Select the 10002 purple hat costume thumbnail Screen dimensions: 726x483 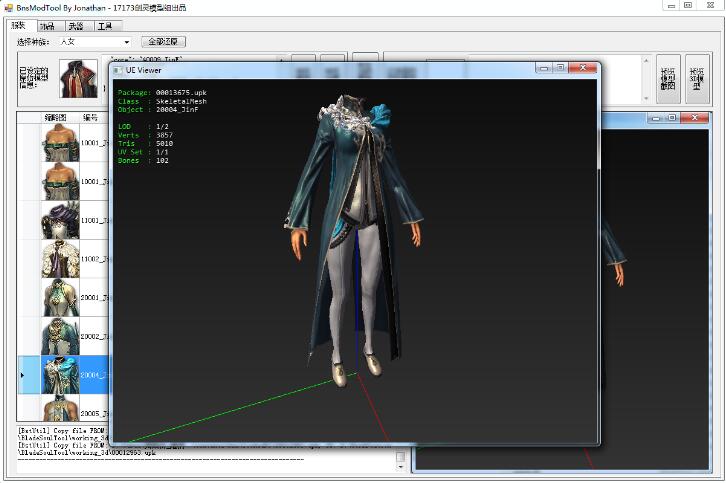click(x=60, y=220)
